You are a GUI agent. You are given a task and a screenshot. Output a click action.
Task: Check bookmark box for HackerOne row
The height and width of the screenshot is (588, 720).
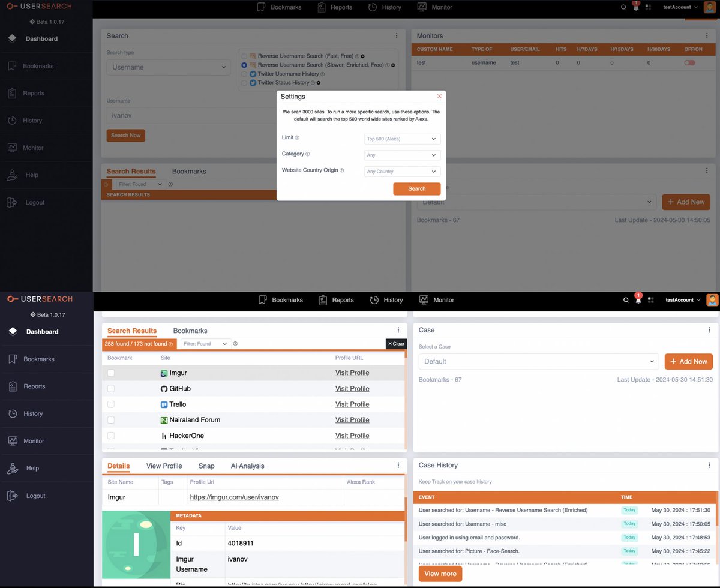coord(111,436)
